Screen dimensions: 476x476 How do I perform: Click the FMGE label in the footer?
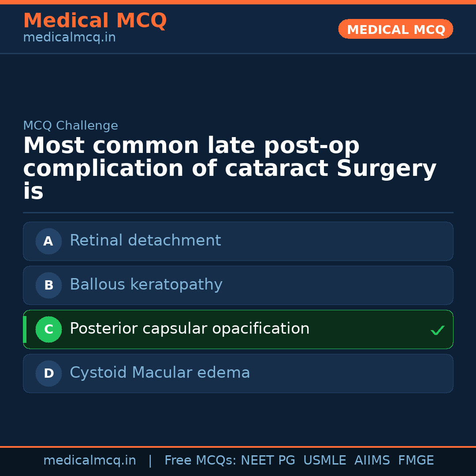click(416, 460)
